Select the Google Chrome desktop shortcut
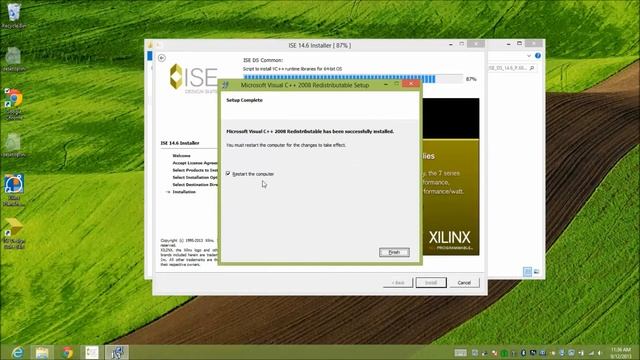The height and width of the screenshot is (360, 640). [14, 104]
